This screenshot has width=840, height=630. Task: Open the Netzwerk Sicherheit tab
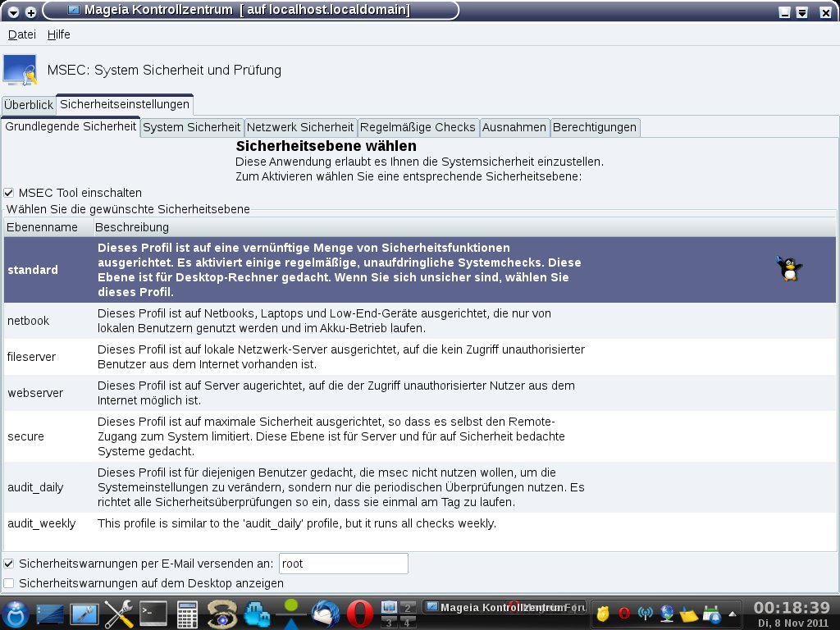point(300,127)
